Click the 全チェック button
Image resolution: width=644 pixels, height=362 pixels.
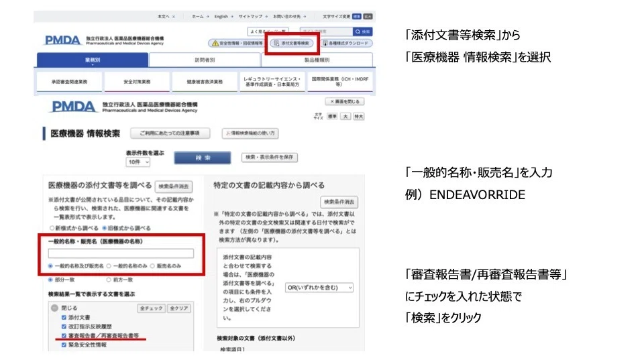[151, 308]
